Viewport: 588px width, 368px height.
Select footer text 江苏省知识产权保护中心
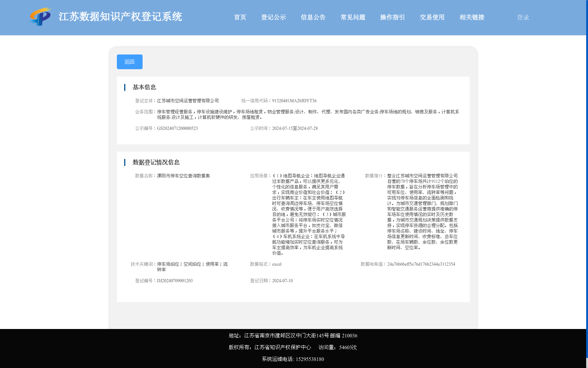tap(283, 347)
